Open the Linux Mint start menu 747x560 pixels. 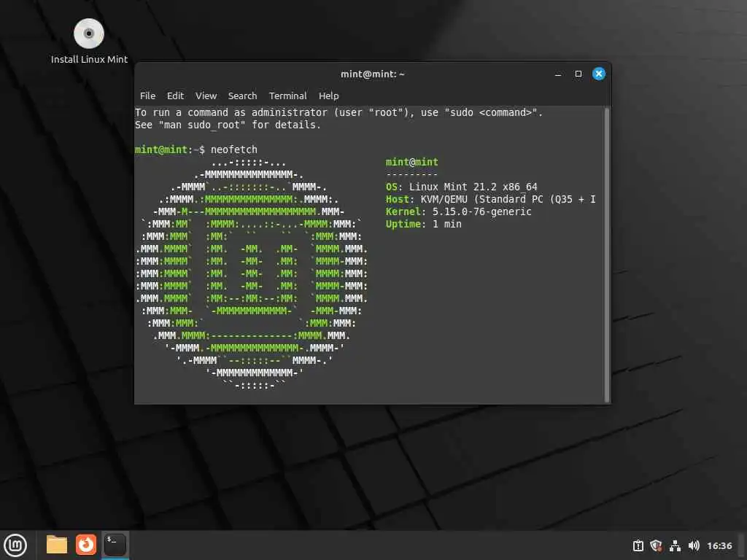[15, 545]
